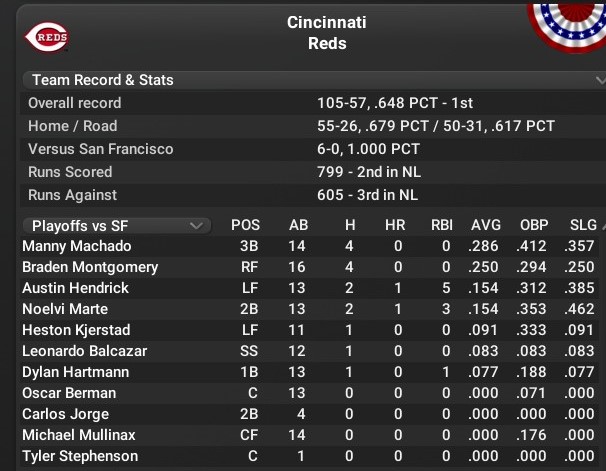Open Austin Hendrick's player page
Image resolution: width=606 pixels, height=471 pixels.
75,288
